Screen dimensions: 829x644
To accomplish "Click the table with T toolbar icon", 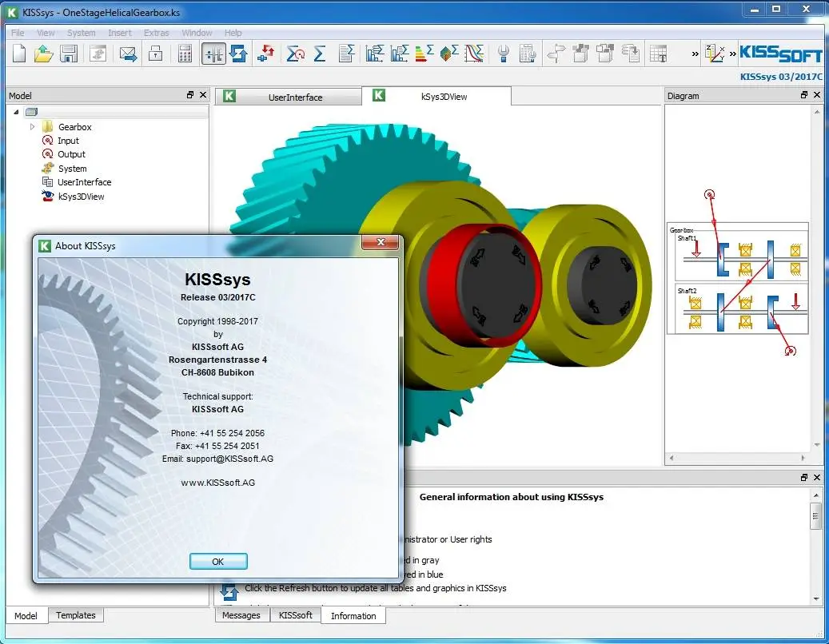I will point(658,54).
